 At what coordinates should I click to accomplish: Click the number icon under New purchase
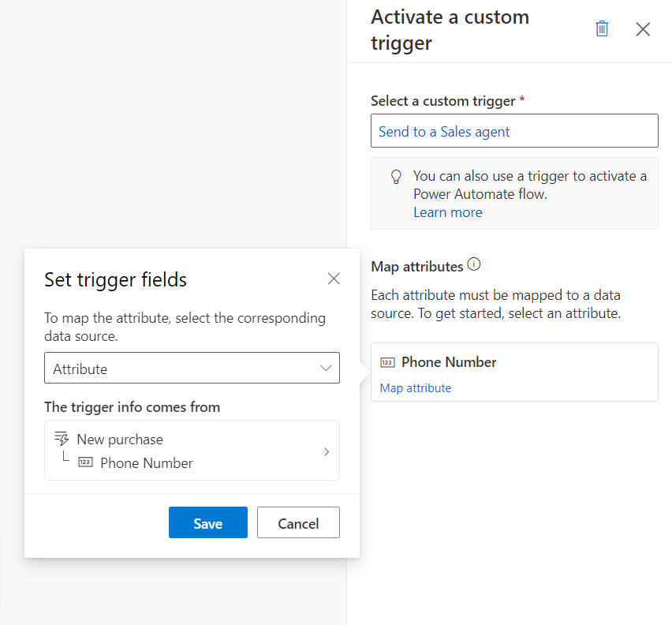pos(85,462)
